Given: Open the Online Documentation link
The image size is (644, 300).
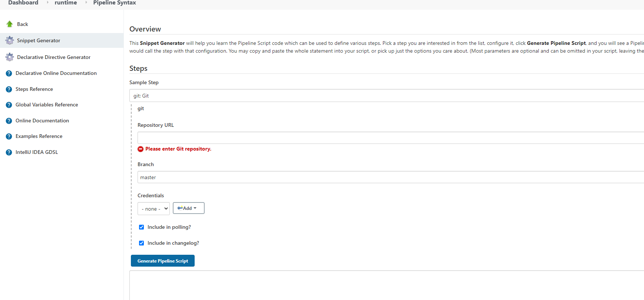Looking at the screenshot, I should 42,121.
